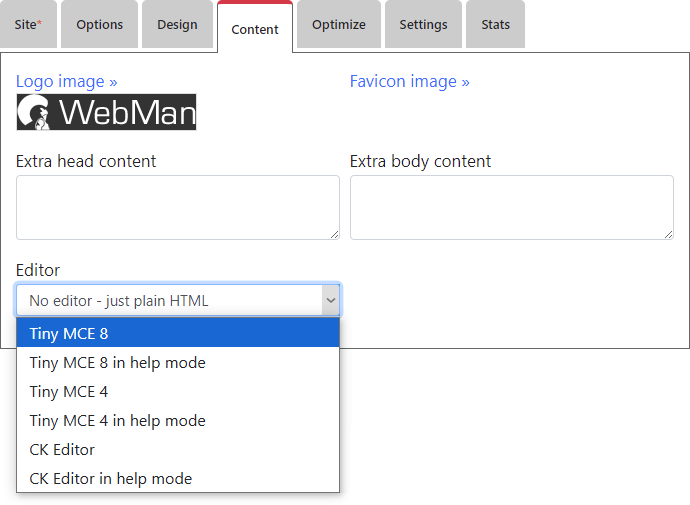Click the Extra body content resize handle
The image size is (690, 505).
tap(668, 235)
